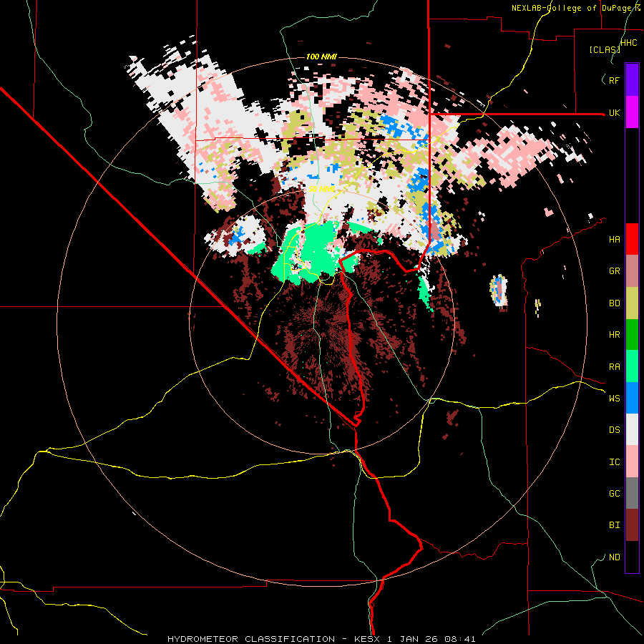Click the GR legend label
This screenshot has height=644, width=644.
(614, 271)
